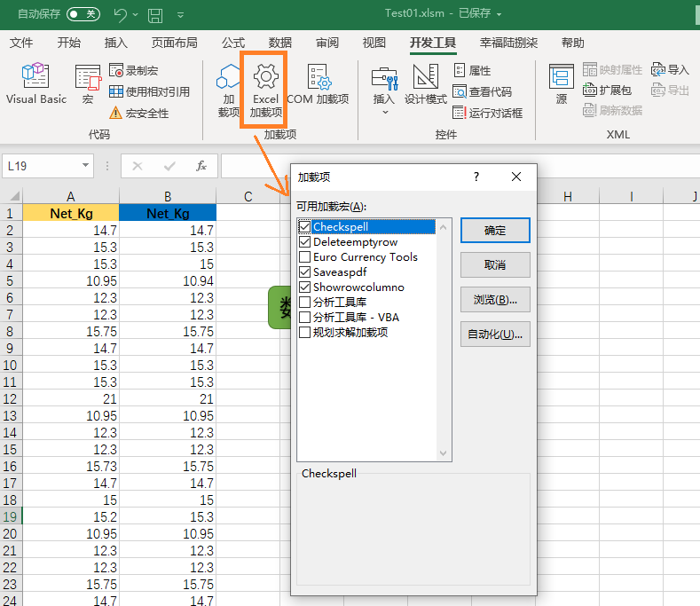Select blue Net_Kg header cell B1
This screenshot has width=700, height=606.
click(168, 213)
